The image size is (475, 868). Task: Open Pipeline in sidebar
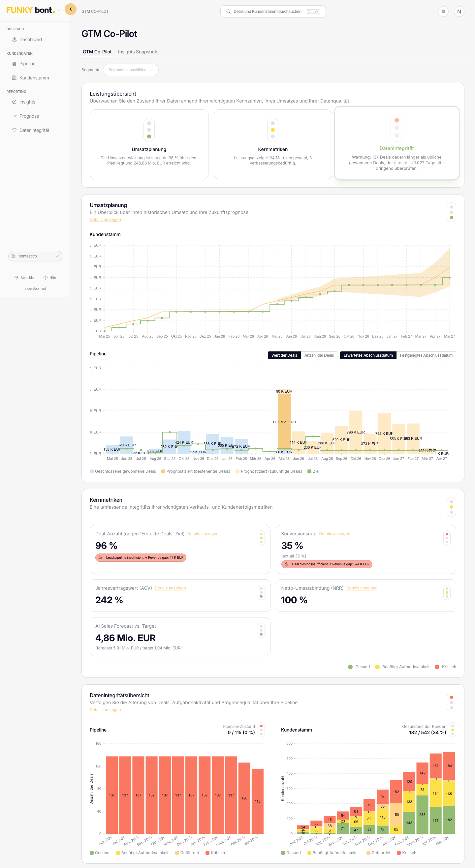(27, 64)
